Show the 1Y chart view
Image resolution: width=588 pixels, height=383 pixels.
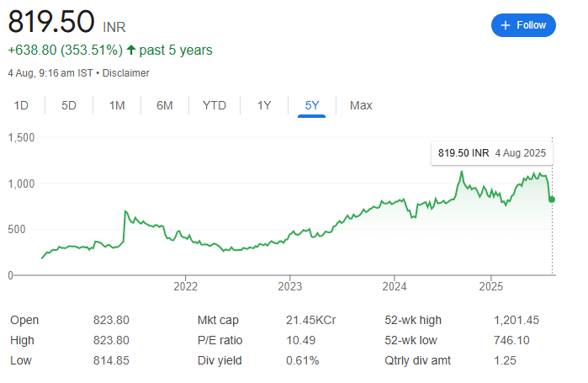264,105
